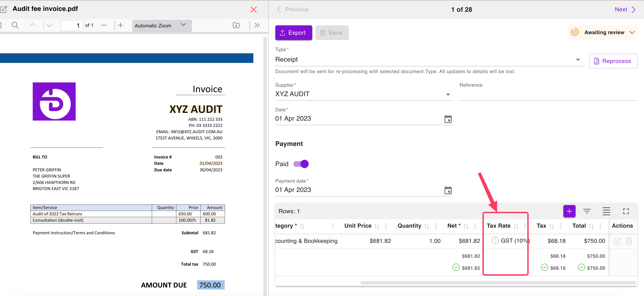This screenshot has height=296, width=644.
Task: Open the PDF search magnifier
Action: click(x=15, y=25)
